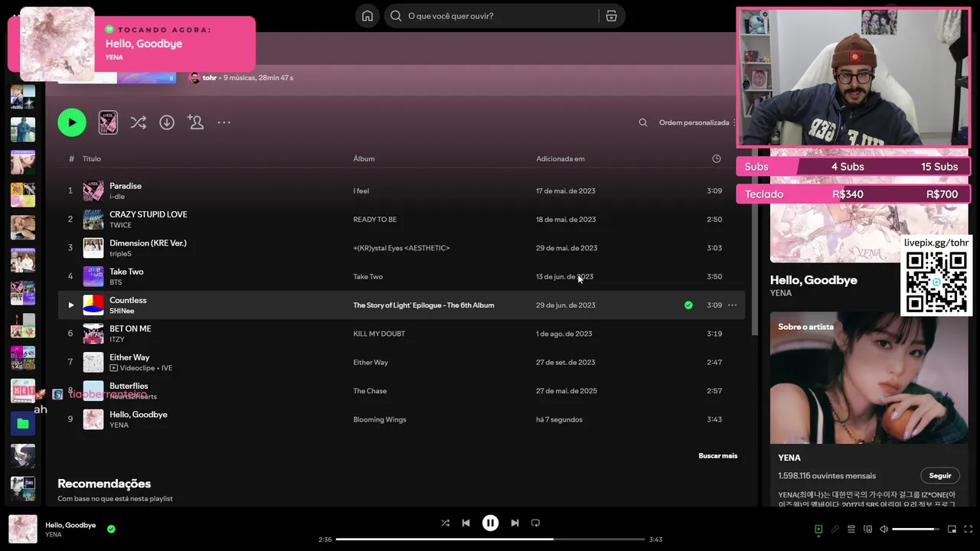Follow YENA with the Seguir button
Viewport: 980px width, 551px height.
[x=939, y=475]
